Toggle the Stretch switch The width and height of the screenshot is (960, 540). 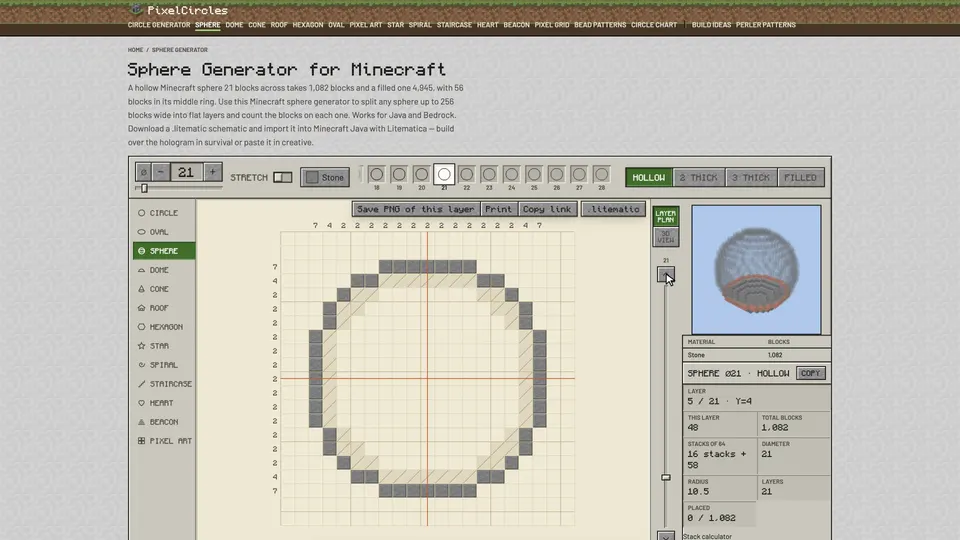pyautogui.click(x=282, y=177)
